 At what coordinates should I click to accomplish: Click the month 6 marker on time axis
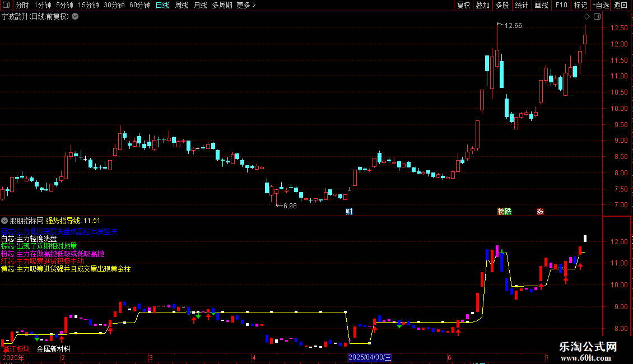click(449, 357)
